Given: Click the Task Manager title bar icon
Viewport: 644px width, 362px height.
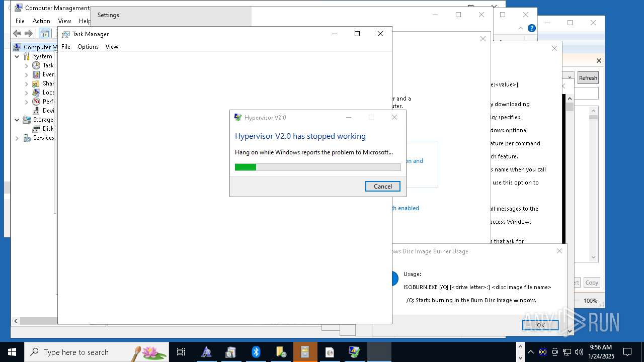Looking at the screenshot, I should pyautogui.click(x=66, y=34).
